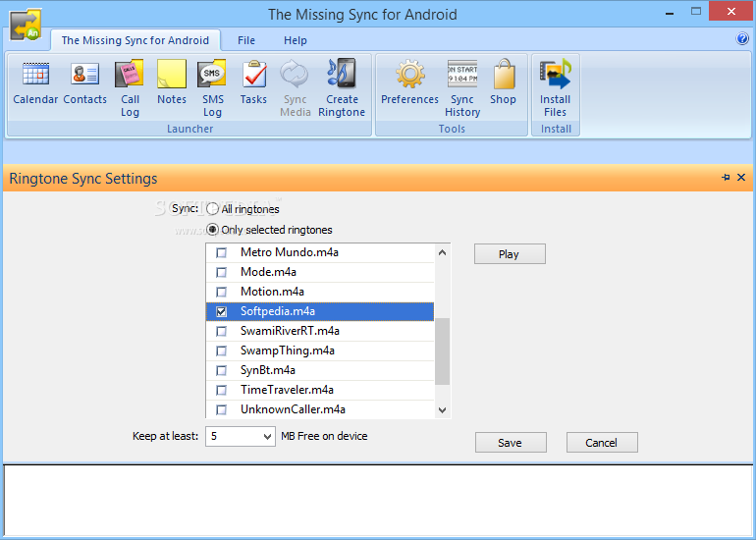This screenshot has width=756, height=540.
Task: Select the UnknownCaller.m4a file name
Action: (293, 409)
